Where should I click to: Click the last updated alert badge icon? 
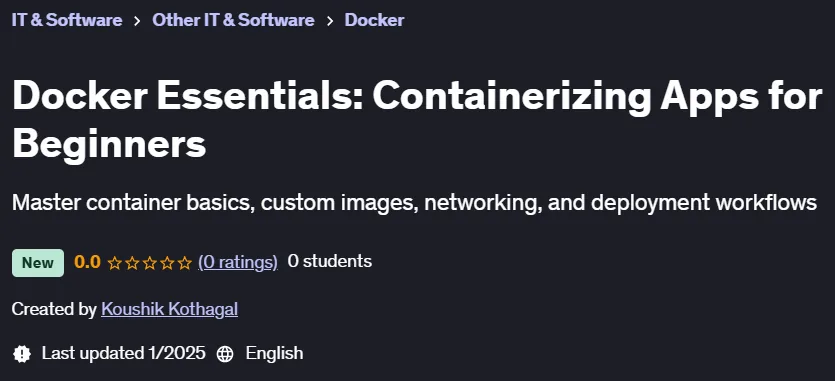click(x=22, y=354)
